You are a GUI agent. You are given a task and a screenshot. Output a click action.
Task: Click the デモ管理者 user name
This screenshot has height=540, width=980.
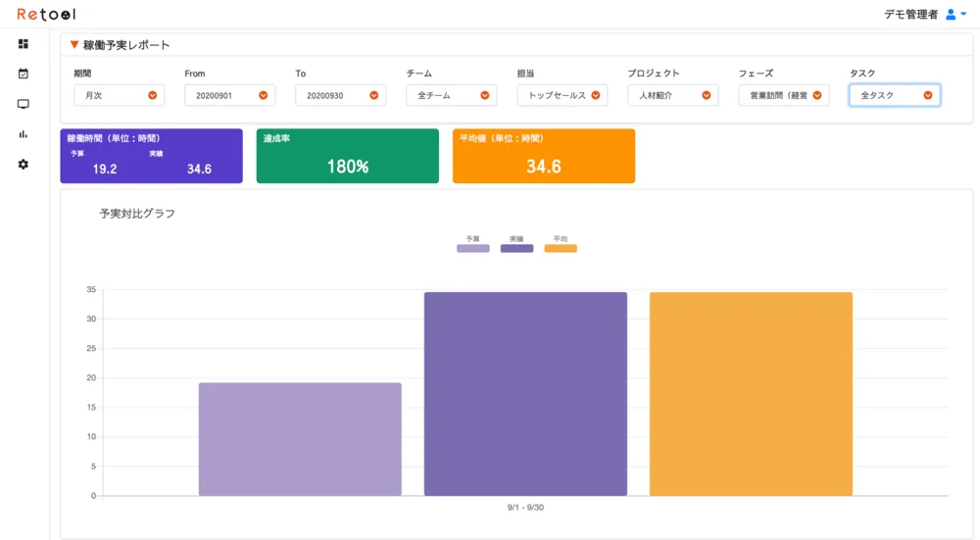(x=910, y=15)
